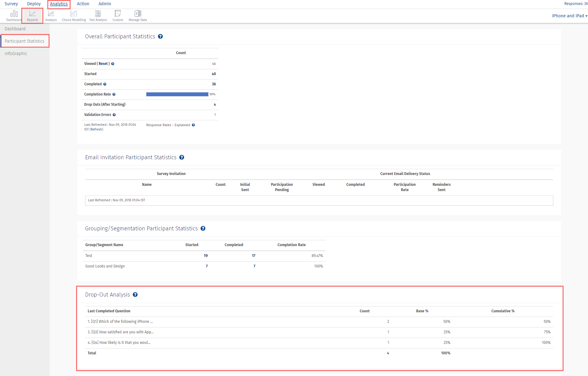This screenshot has height=376, width=588.
Task: Switch to the Deploy menu tab
Action: pos(34,4)
